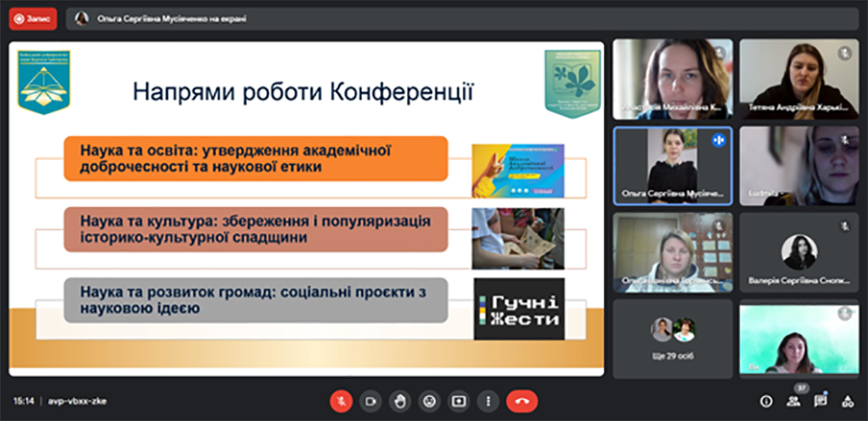
Task: Click muted mic icon on Валерія's tile
Action: [844, 225]
